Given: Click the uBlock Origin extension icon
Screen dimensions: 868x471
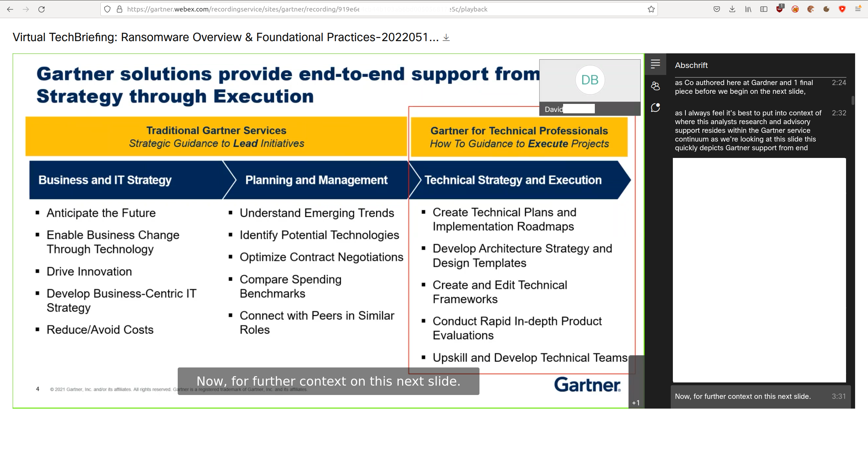Looking at the screenshot, I should [x=779, y=9].
